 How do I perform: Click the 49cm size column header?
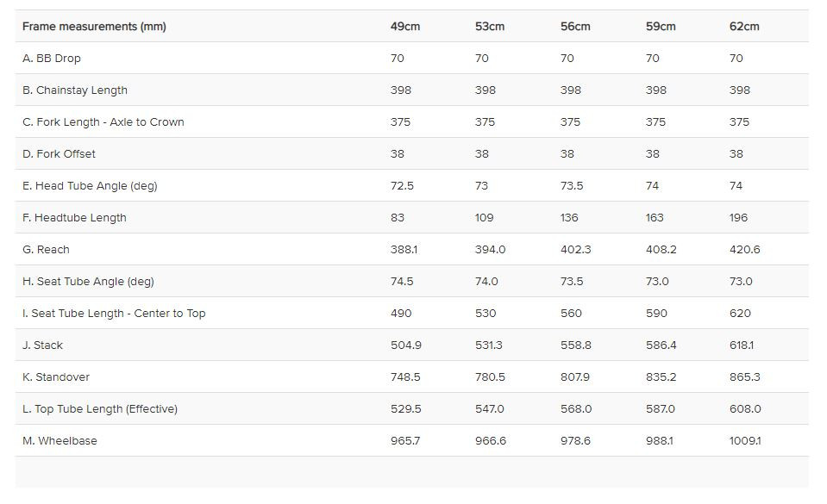point(404,27)
